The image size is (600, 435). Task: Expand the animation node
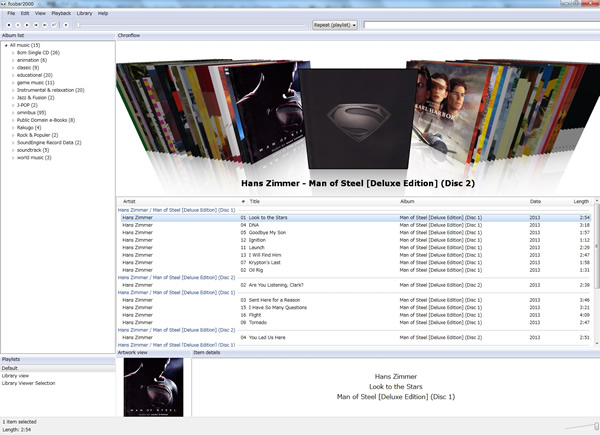[13, 60]
